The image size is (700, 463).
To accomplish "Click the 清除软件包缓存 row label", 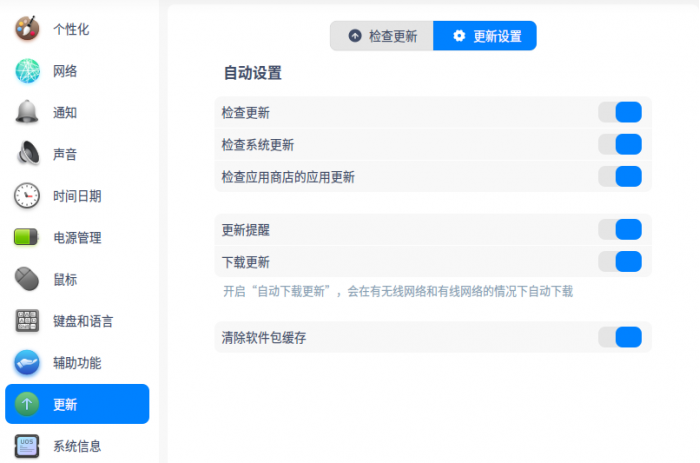I will point(264,338).
